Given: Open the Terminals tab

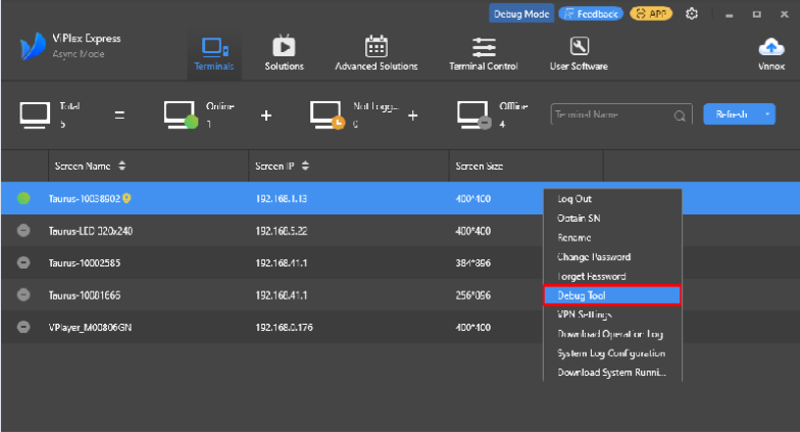Looking at the screenshot, I should pos(214,54).
